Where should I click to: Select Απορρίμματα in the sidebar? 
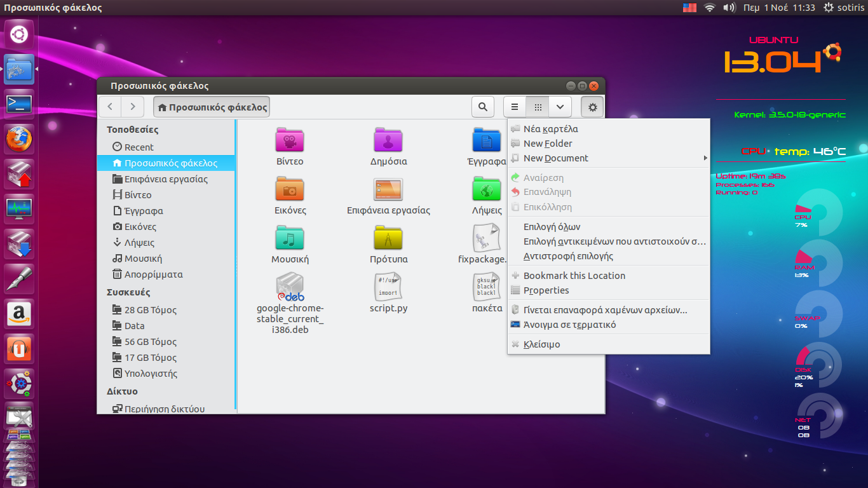point(153,274)
